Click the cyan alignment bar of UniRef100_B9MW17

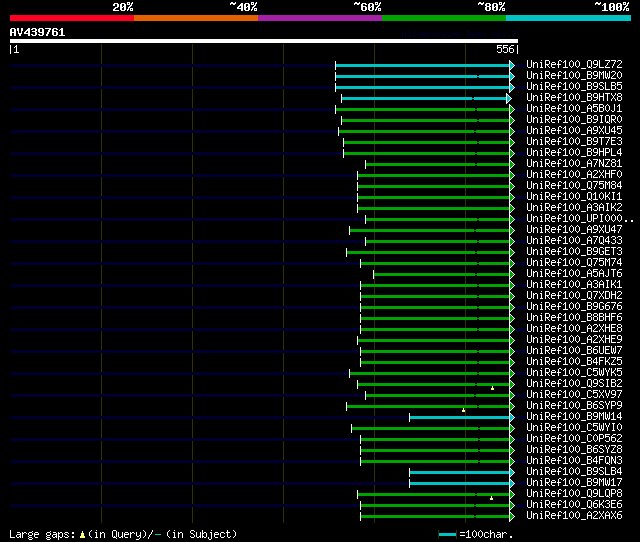pos(460,484)
